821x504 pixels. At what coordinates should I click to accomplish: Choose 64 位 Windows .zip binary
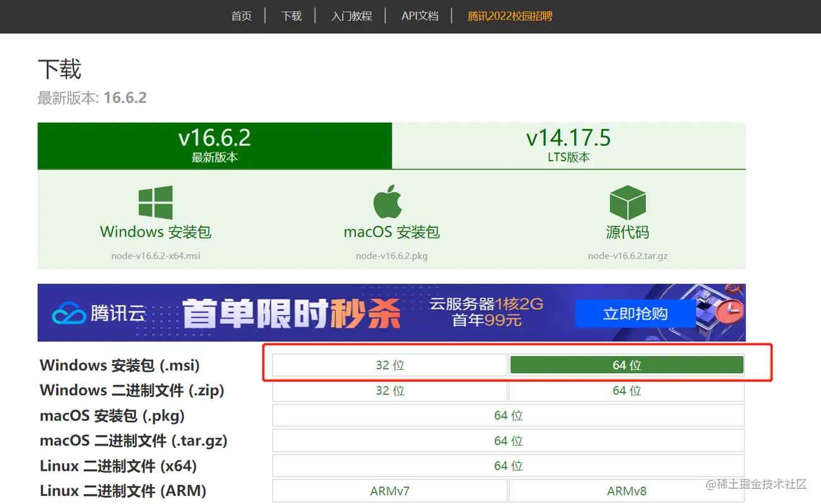(627, 391)
